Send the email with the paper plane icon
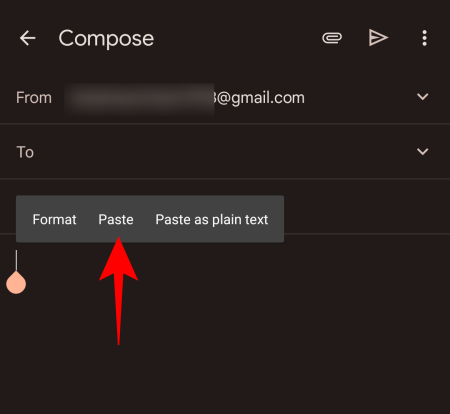 (x=378, y=38)
